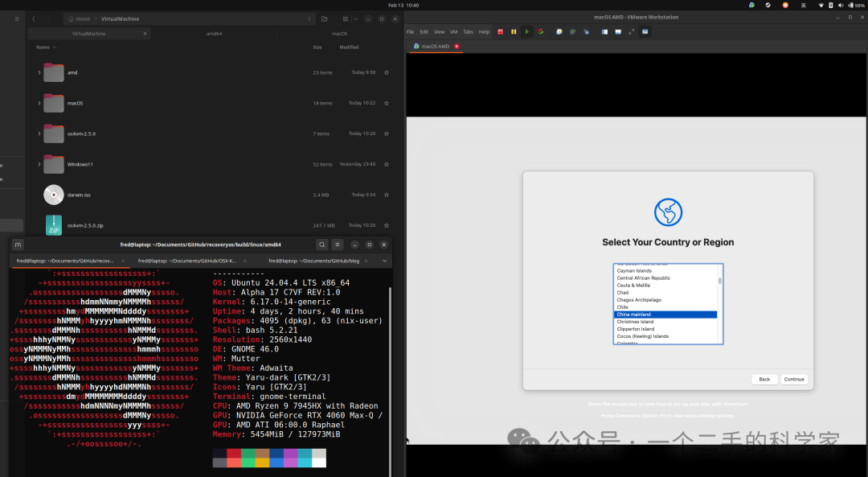Star the amd folder

(x=387, y=72)
